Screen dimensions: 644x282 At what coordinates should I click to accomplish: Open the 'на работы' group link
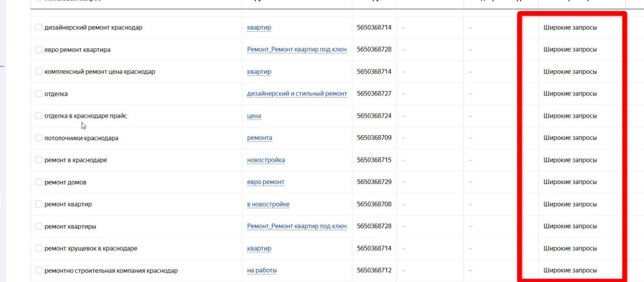click(262, 271)
